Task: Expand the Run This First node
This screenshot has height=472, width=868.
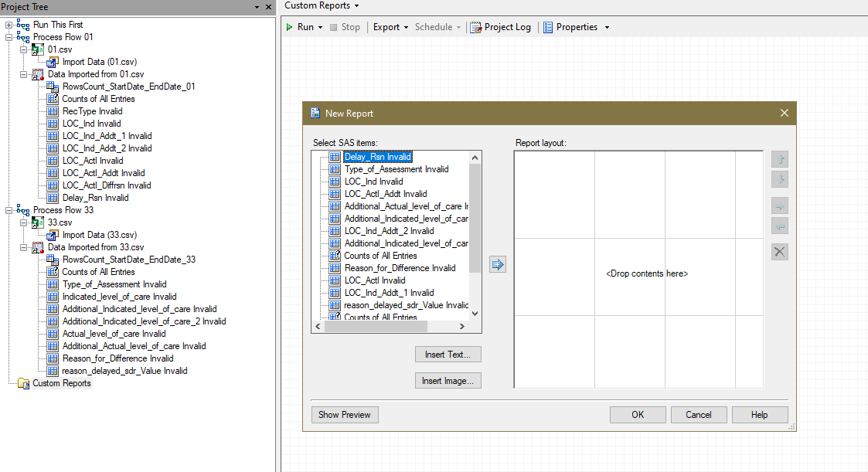Action: pyautogui.click(x=9, y=25)
